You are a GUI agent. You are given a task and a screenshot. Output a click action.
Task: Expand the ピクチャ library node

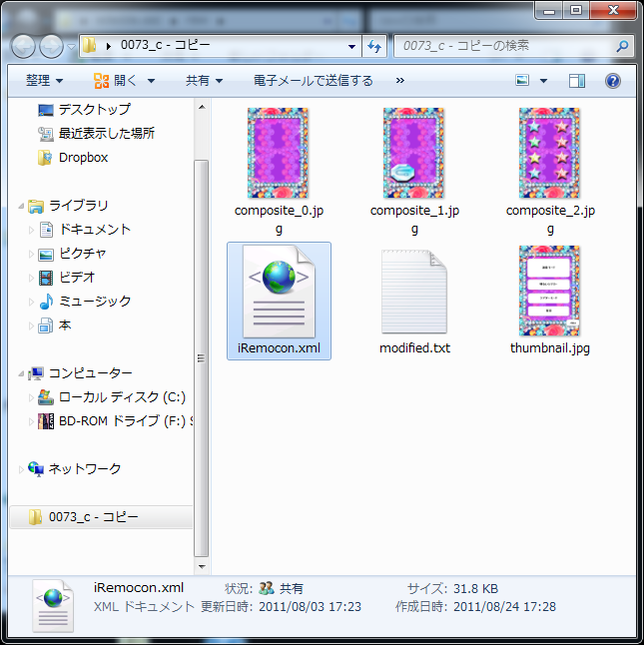point(31,255)
